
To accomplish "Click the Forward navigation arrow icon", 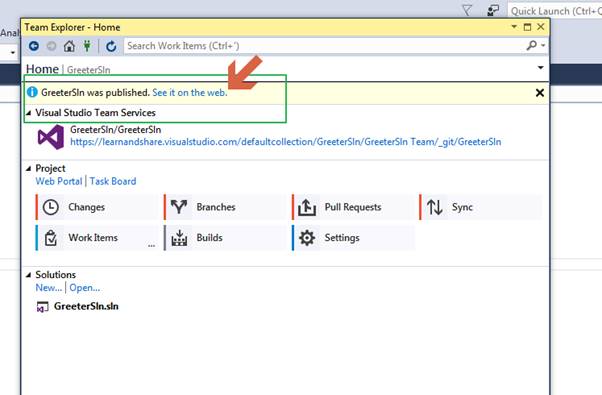I will 51,46.
